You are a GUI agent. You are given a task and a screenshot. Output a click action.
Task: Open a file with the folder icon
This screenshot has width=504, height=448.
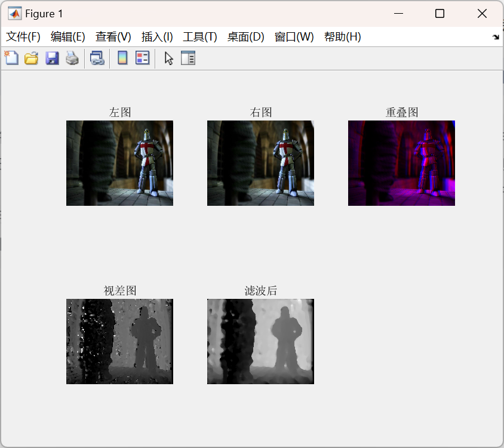pos(32,58)
